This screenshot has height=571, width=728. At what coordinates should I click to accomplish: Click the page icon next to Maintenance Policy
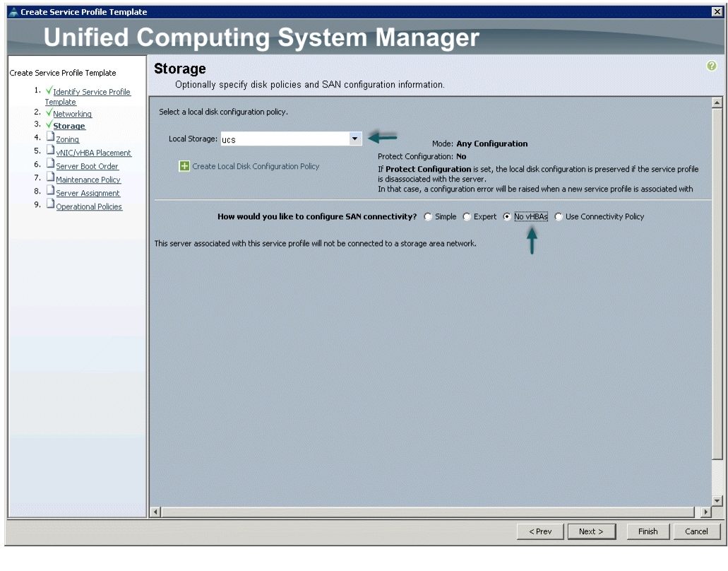point(51,178)
